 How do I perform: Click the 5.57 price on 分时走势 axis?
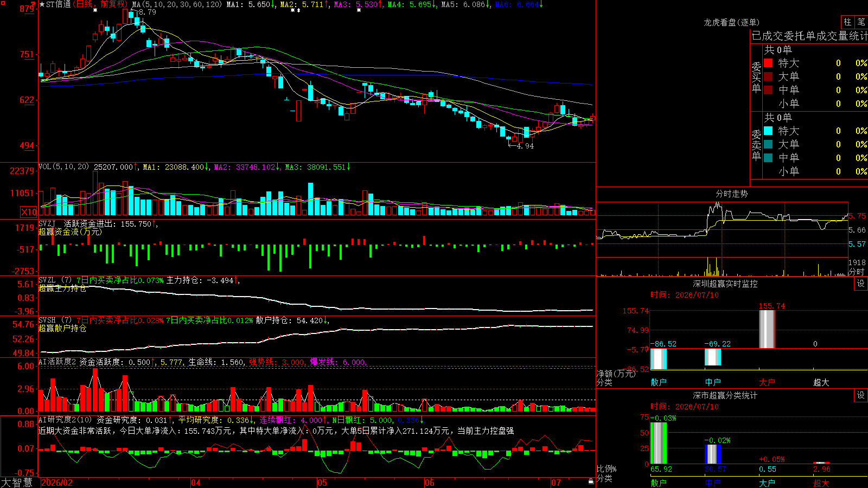pos(857,244)
